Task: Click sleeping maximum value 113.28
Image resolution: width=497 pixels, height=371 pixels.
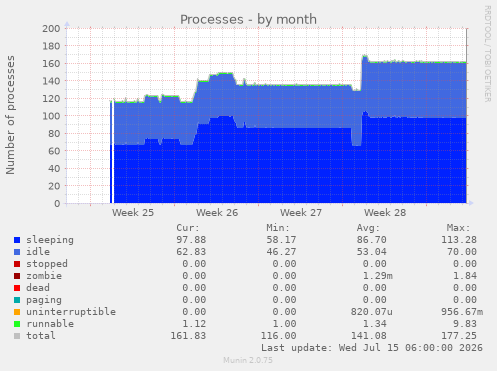Action: tap(459, 240)
